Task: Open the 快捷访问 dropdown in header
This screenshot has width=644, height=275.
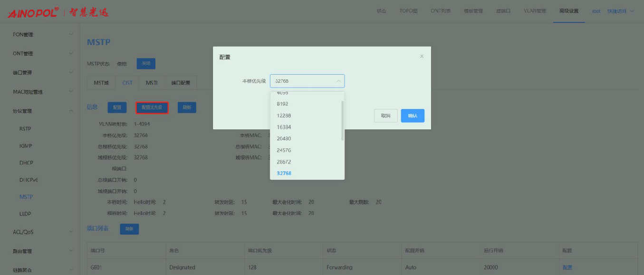Action: click(x=620, y=11)
